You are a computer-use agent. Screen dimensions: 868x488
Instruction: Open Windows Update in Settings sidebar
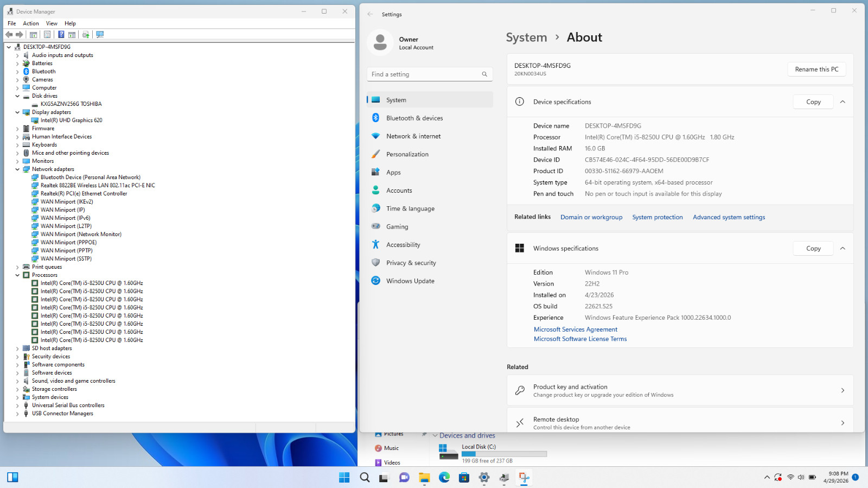coord(430,281)
